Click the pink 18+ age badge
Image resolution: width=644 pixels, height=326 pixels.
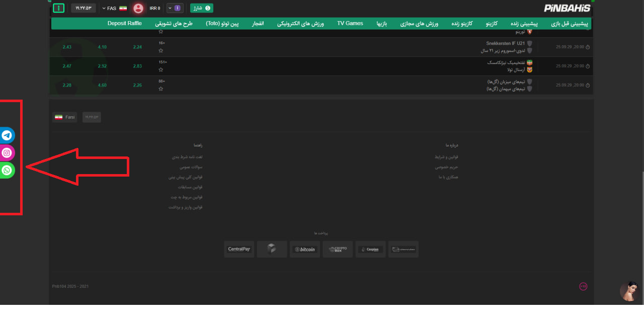(583, 286)
